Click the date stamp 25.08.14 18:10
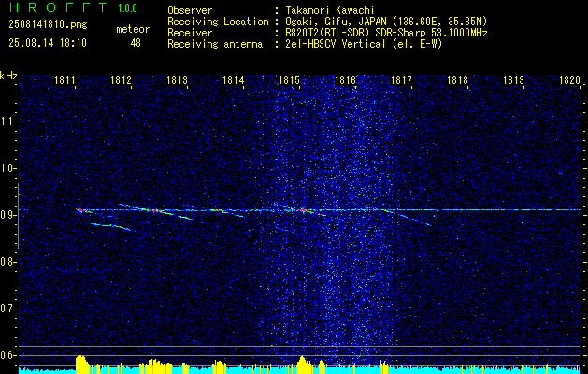The image size is (588, 374). (x=48, y=43)
